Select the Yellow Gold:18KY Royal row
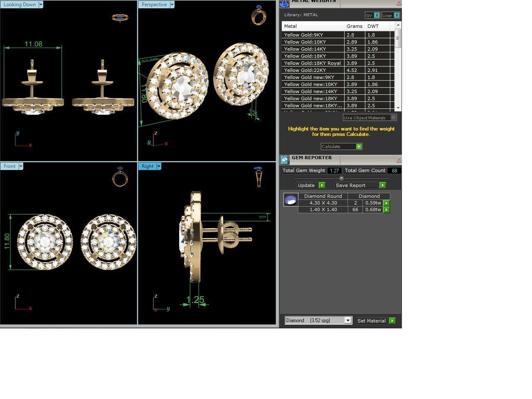The image size is (532, 399). pos(338,63)
